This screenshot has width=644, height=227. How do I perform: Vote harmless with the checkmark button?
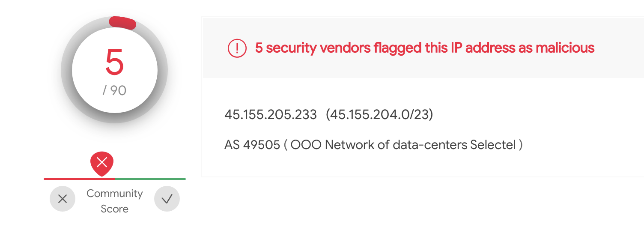tap(167, 199)
